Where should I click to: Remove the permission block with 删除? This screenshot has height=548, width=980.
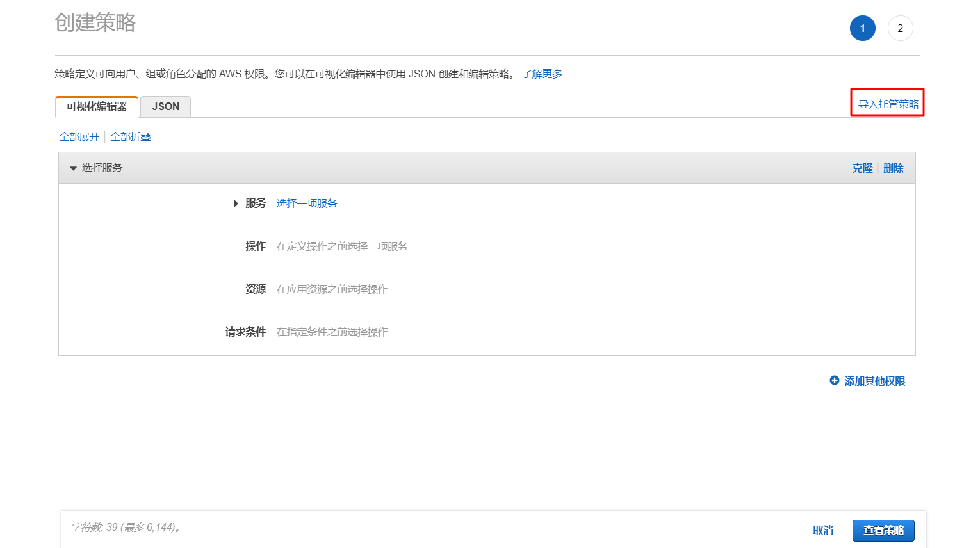coord(893,168)
